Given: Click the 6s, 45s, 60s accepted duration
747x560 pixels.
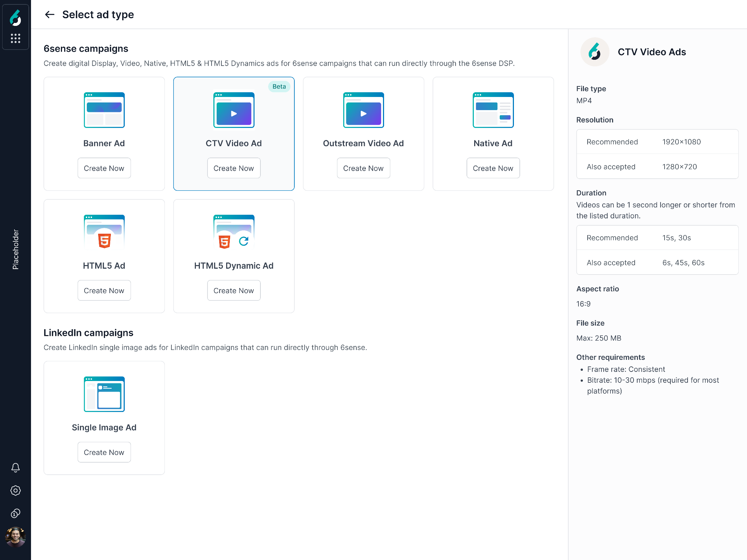Looking at the screenshot, I should tap(684, 263).
